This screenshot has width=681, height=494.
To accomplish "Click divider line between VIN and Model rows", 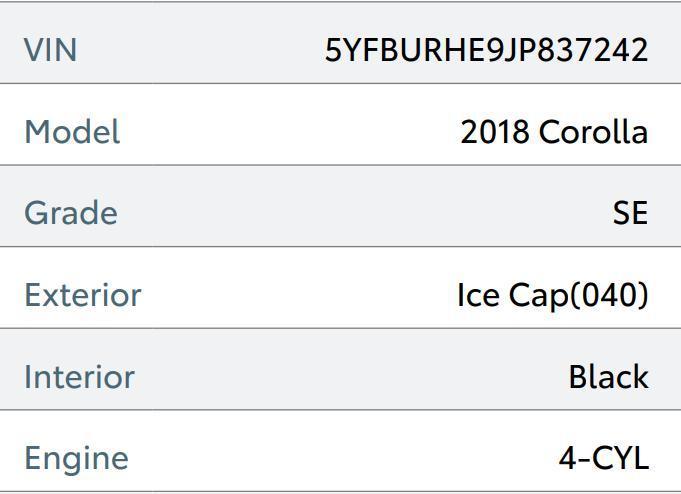I will tap(340, 83).
